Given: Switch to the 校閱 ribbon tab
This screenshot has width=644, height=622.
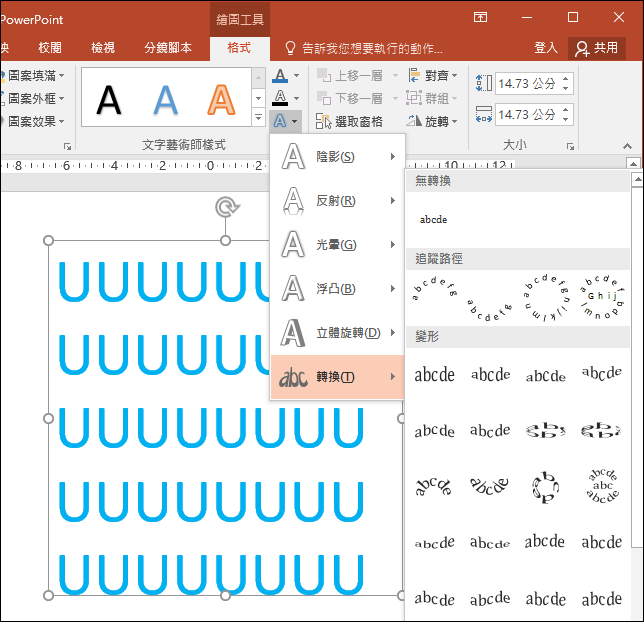Looking at the screenshot, I should click(x=50, y=48).
